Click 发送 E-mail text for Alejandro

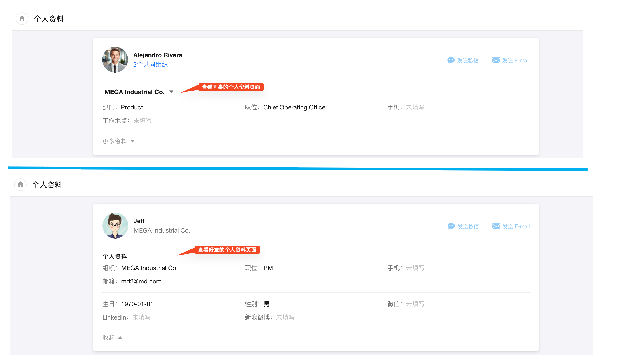click(516, 61)
